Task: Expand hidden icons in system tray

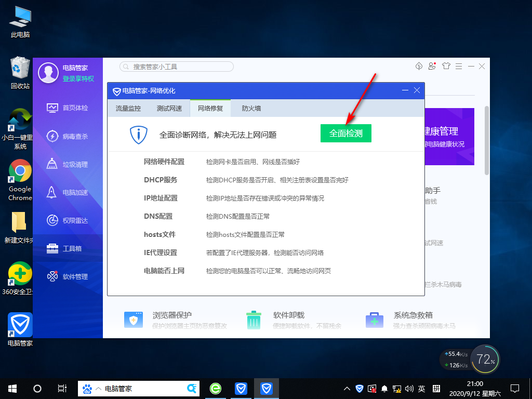Action: coord(347,388)
